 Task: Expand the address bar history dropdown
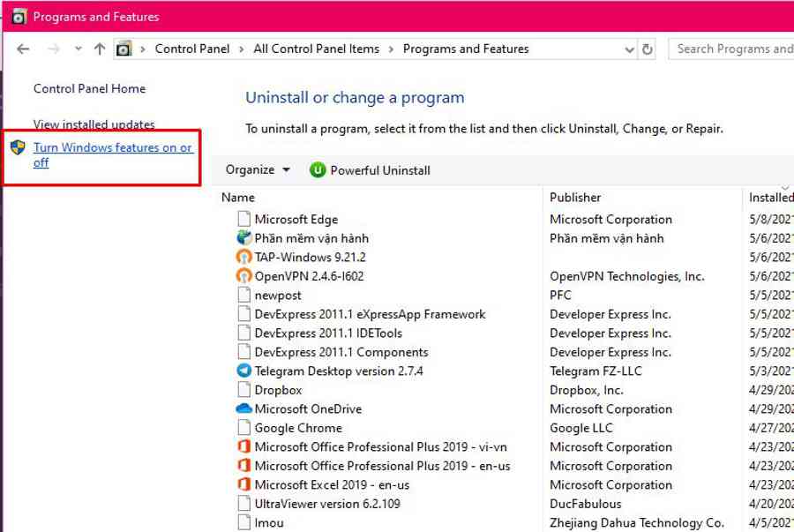coord(629,49)
